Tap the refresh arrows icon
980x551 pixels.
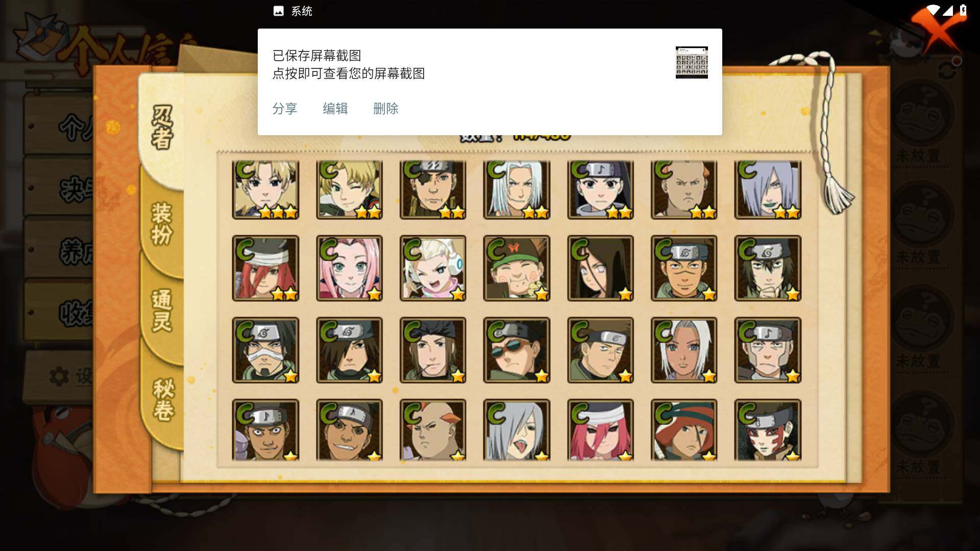pos(947,70)
